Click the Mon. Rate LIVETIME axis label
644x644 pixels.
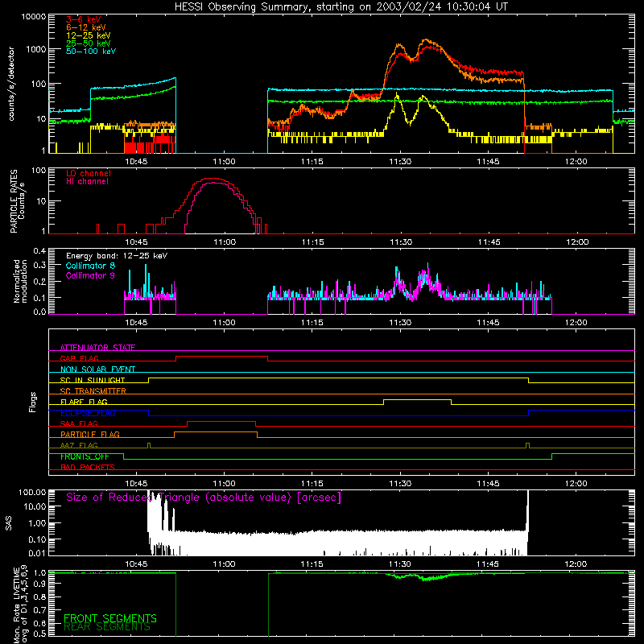16,605
